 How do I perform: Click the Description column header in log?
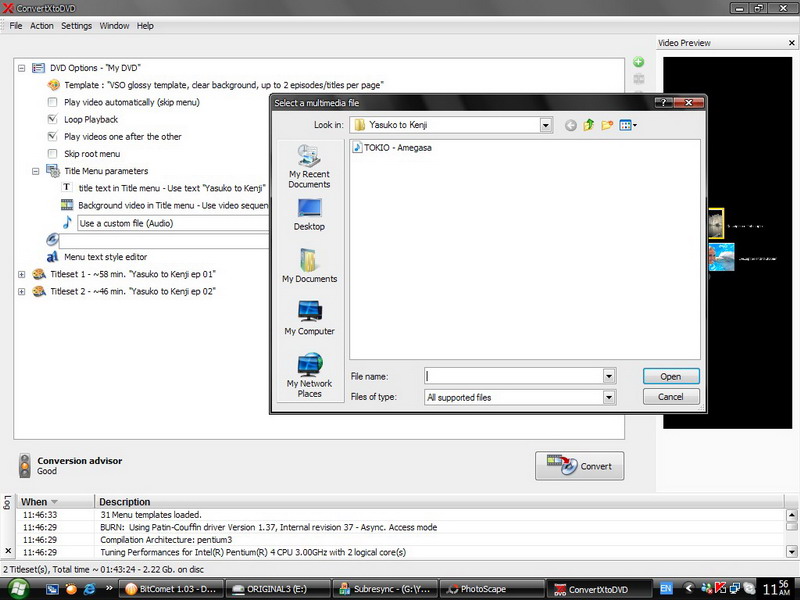439,502
